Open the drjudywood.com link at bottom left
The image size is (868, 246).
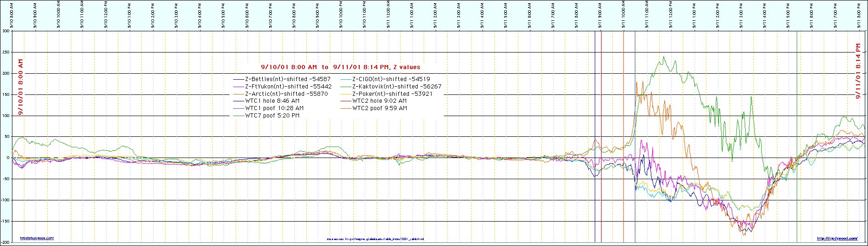pyautogui.click(x=37, y=238)
